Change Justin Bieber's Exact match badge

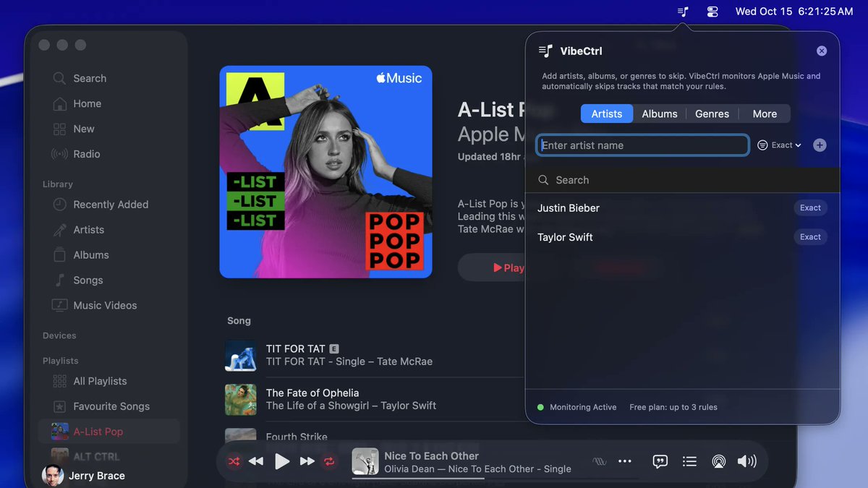pyautogui.click(x=810, y=208)
